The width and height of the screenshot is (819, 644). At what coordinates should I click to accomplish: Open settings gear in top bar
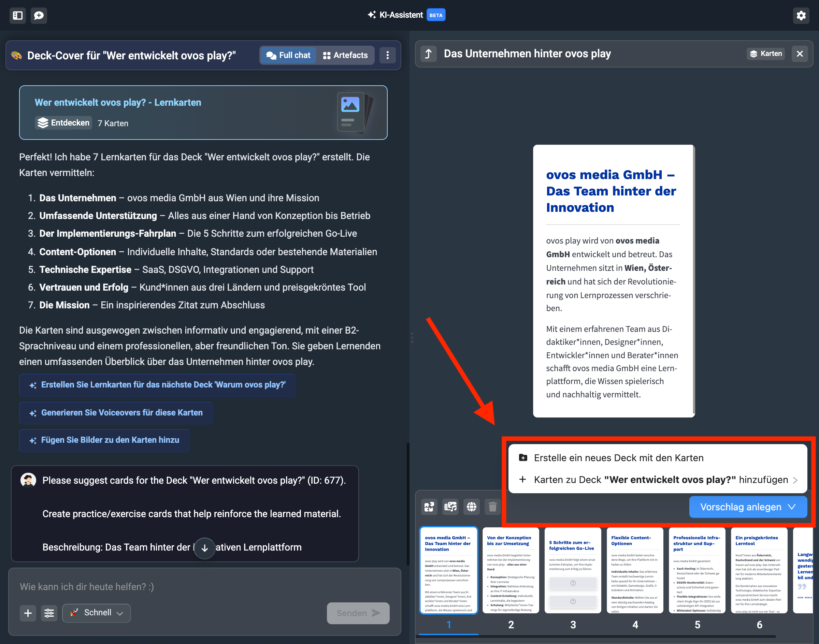pyautogui.click(x=801, y=15)
